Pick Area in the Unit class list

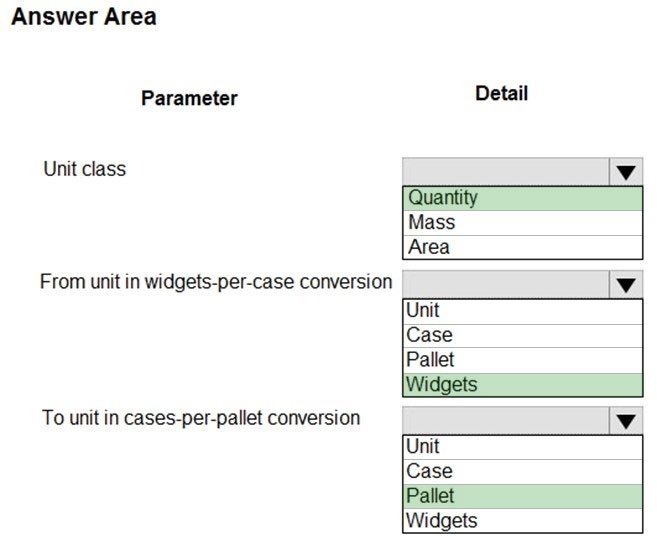(522, 247)
